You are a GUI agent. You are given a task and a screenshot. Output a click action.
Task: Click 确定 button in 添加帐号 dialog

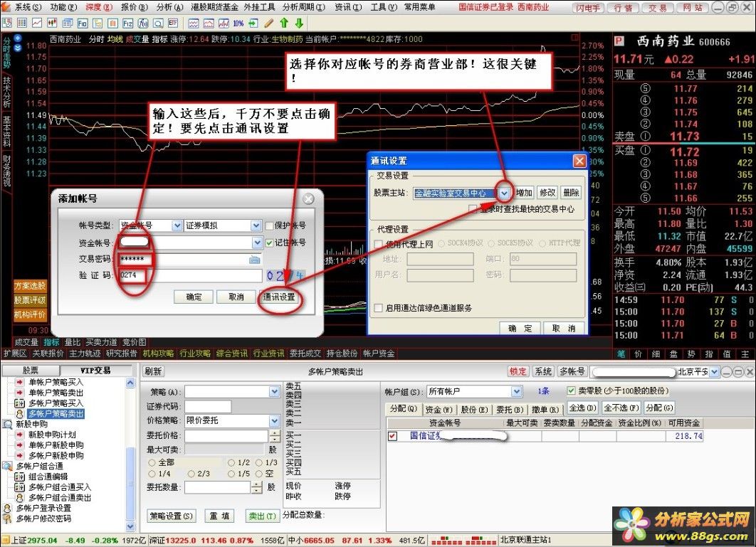[x=194, y=297]
